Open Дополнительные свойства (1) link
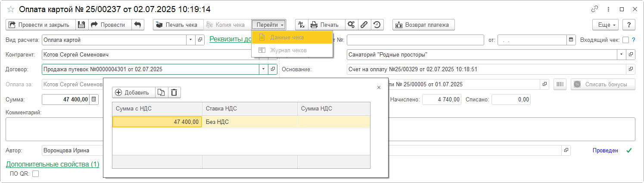The width and height of the screenshot is (644, 183). 53,164
